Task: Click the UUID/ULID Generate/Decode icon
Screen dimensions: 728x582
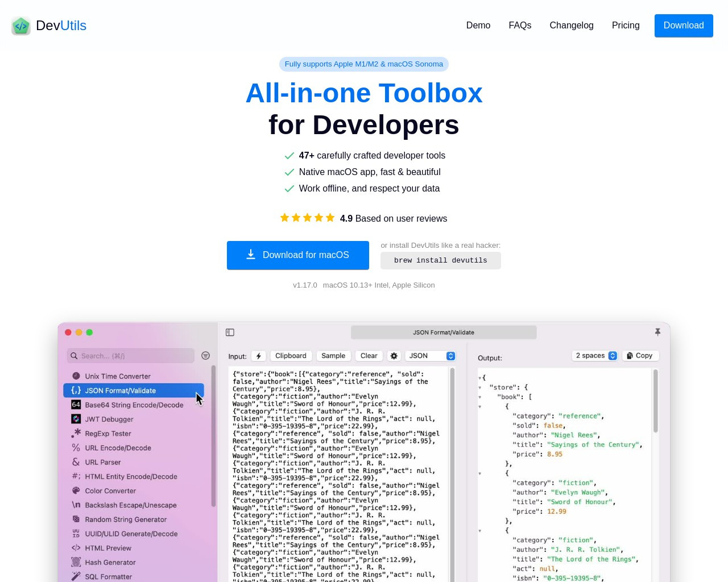Action: [x=76, y=534]
